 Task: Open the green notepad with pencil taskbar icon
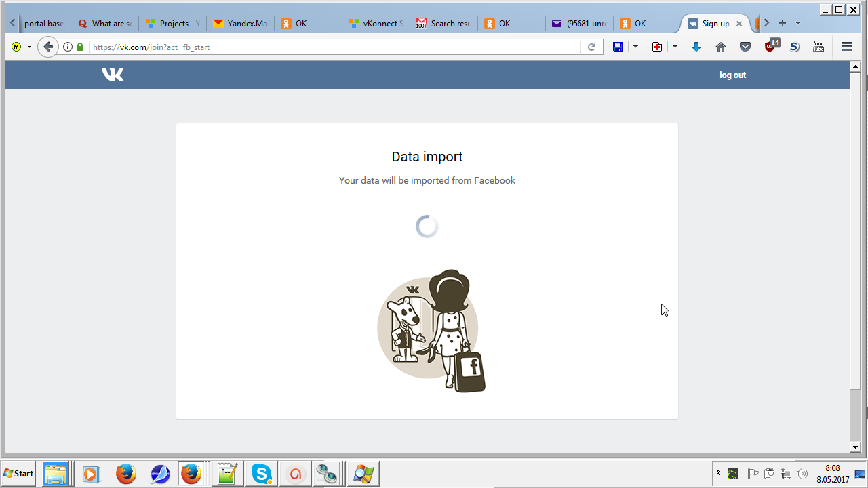(226, 474)
